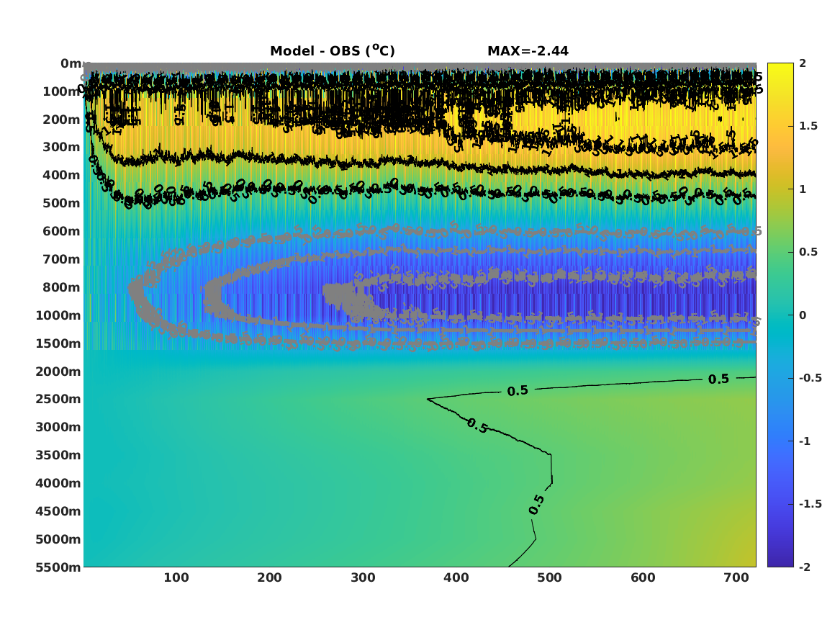Select the "300m" depth axis label
Viewport: 840px width, 630px height.
tap(62, 148)
